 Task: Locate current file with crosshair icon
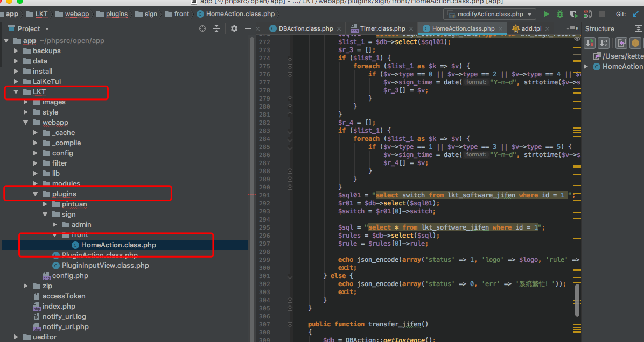(202, 28)
